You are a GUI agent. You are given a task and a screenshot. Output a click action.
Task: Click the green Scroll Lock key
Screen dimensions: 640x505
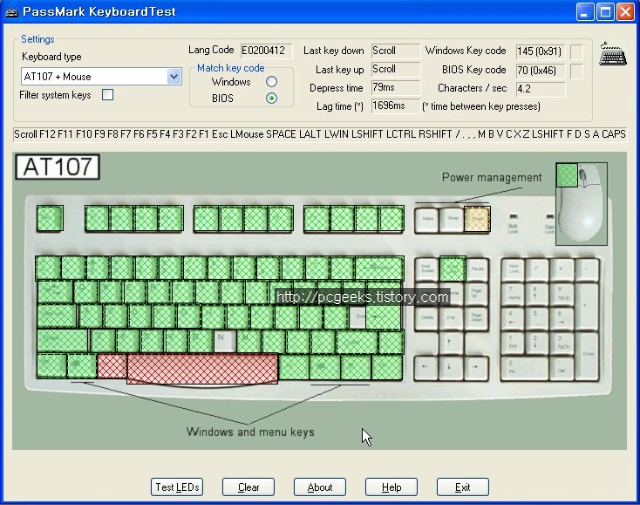[x=452, y=269]
